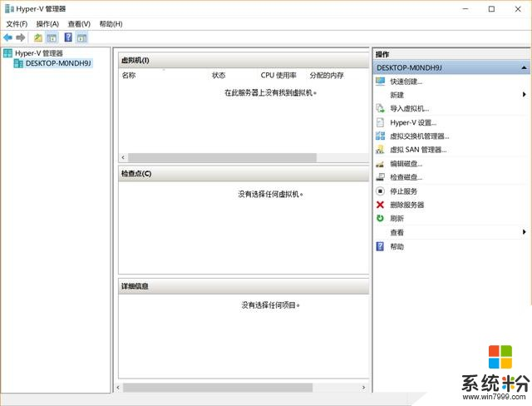The height and width of the screenshot is (406, 532).
Task: Toggle the Action pane toolbar icon
Action: (x=81, y=37)
